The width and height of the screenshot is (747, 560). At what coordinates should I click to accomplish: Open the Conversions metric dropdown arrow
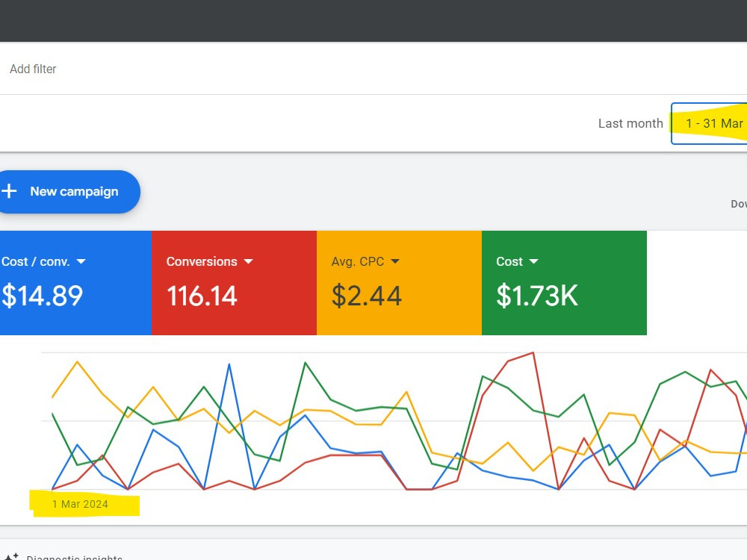click(x=248, y=261)
